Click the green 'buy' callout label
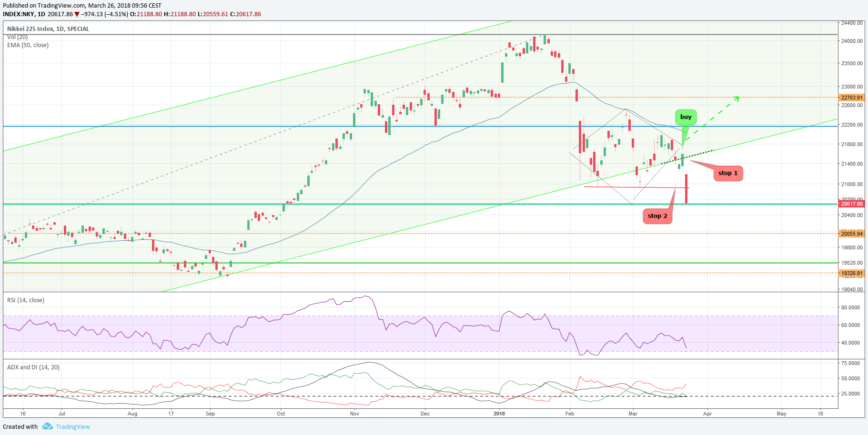The height and width of the screenshot is (435, 868). point(686,117)
